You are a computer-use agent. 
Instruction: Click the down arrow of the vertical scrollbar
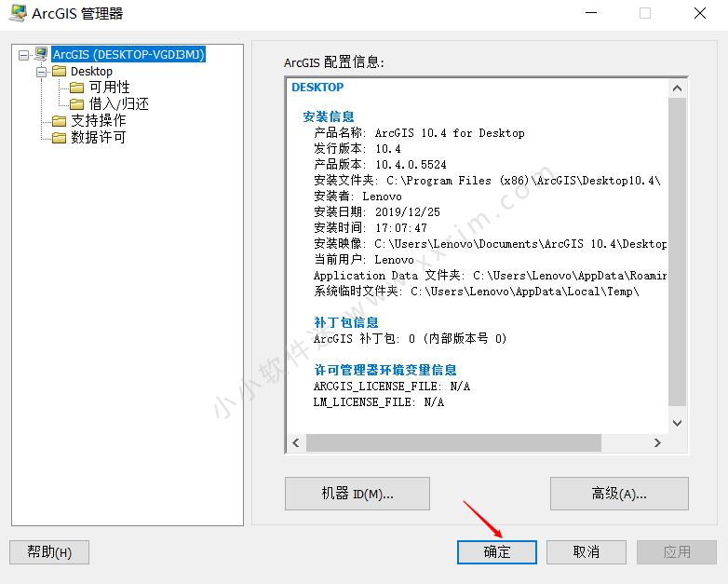click(678, 423)
